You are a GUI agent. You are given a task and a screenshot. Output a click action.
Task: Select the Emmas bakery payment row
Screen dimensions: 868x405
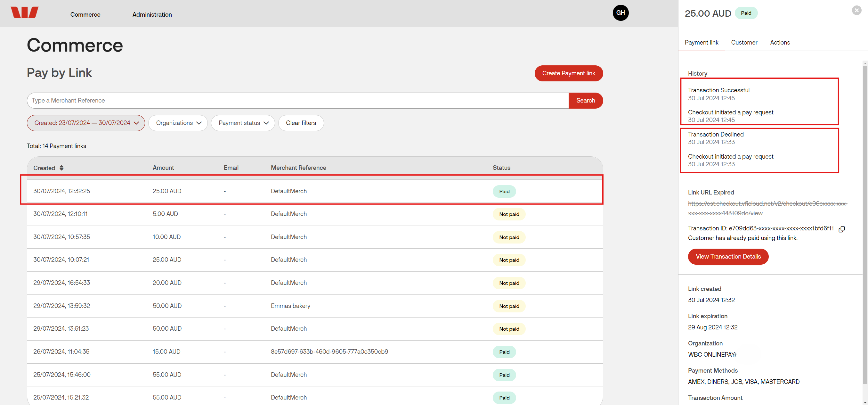coord(290,306)
